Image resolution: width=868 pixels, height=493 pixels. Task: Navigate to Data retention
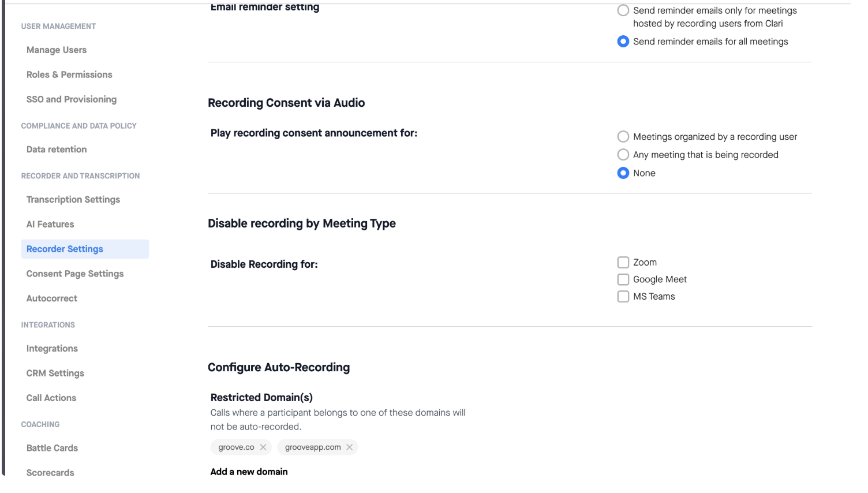57,150
